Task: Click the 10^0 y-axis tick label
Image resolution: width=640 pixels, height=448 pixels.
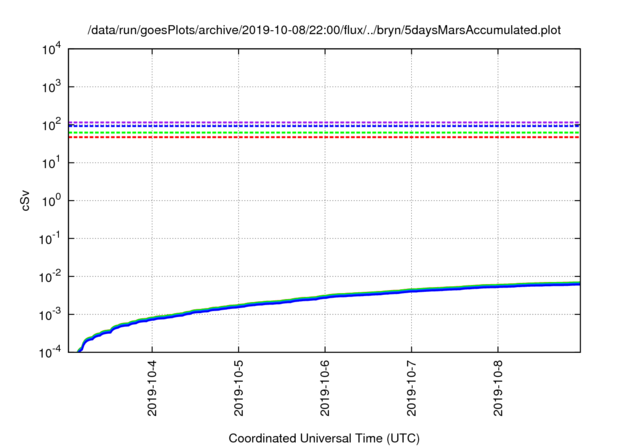Action: click(51, 201)
